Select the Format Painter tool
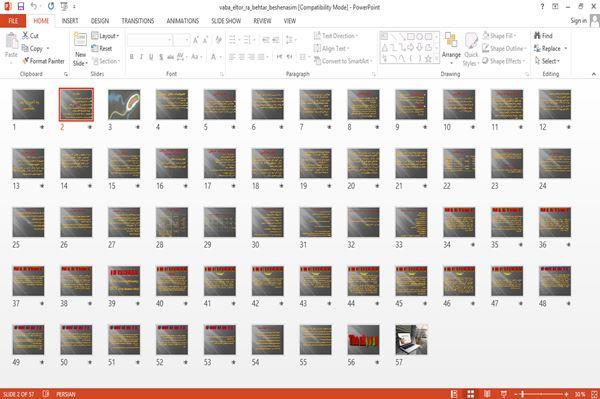The width and height of the screenshot is (600, 399). pos(43,61)
